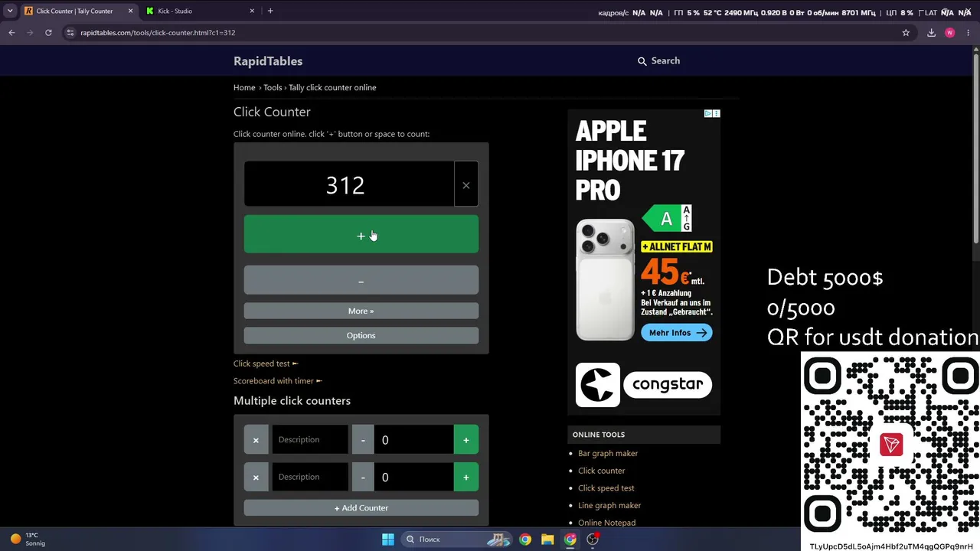This screenshot has width=980, height=551.
Task: Expand the More options button
Action: point(361,311)
